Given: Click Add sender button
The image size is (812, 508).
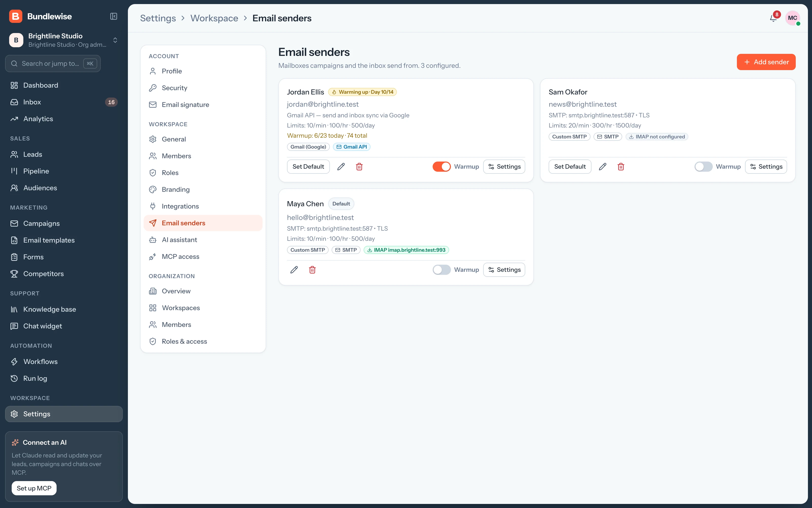Looking at the screenshot, I should 766,62.
